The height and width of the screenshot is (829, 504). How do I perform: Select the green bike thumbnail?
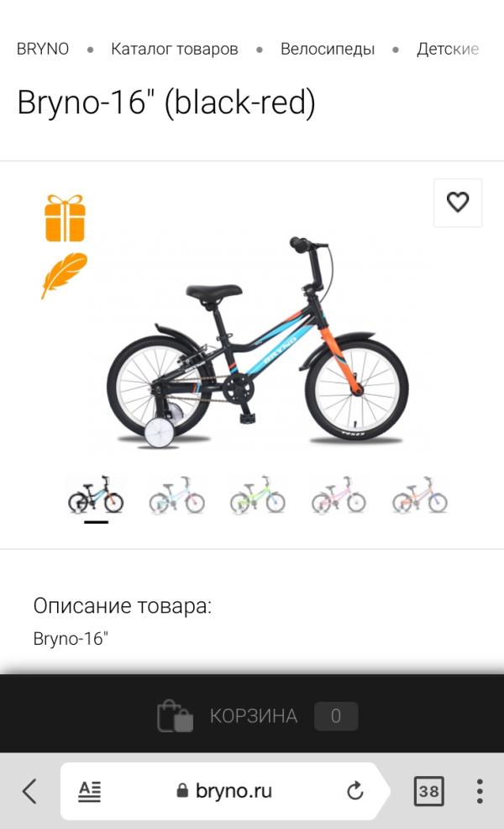click(257, 495)
